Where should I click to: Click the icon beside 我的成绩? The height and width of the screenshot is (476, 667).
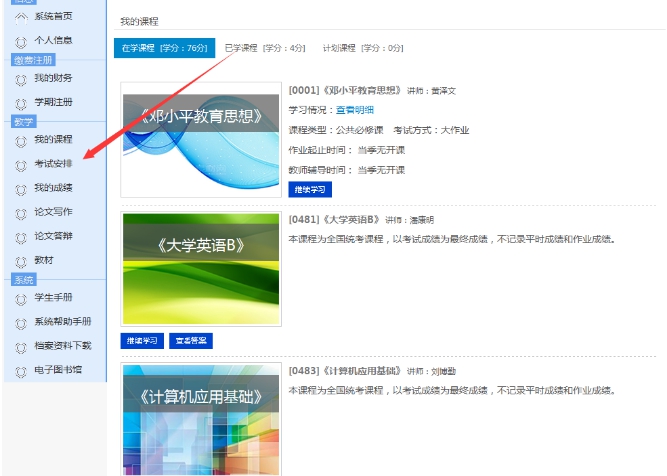[21, 189]
